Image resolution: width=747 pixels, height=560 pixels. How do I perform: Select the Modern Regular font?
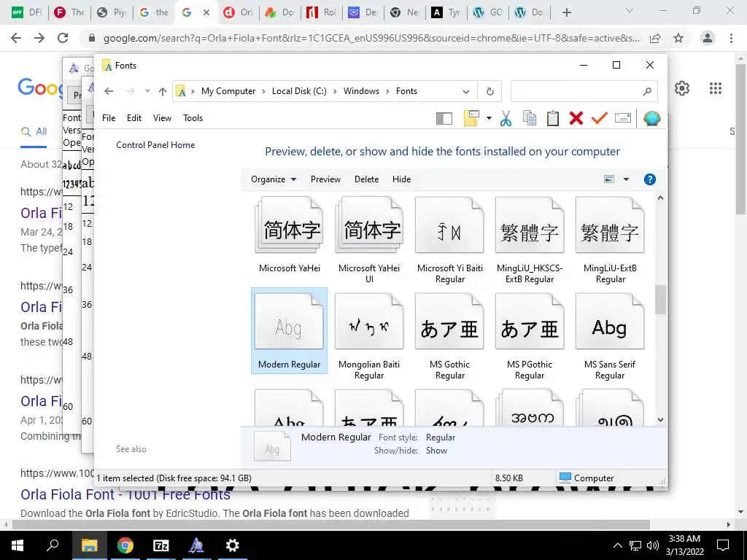click(289, 331)
